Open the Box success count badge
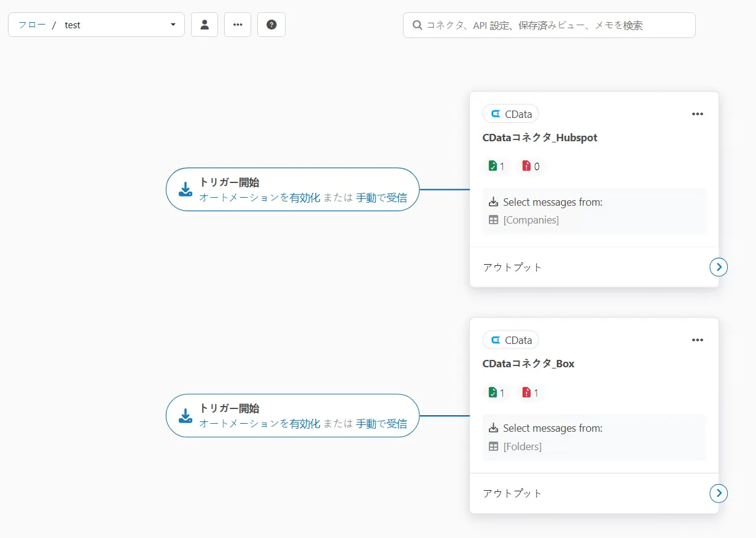This screenshot has width=756, height=538. [496, 392]
